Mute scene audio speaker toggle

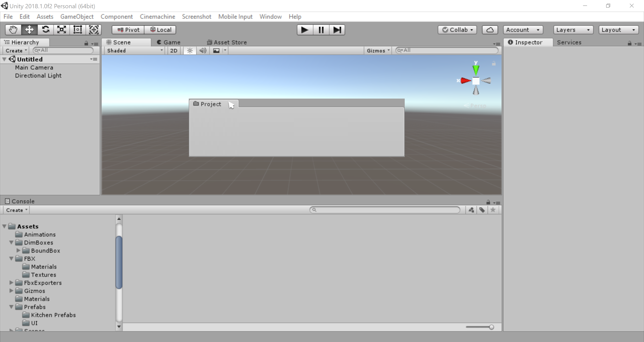[x=203, y=50]
